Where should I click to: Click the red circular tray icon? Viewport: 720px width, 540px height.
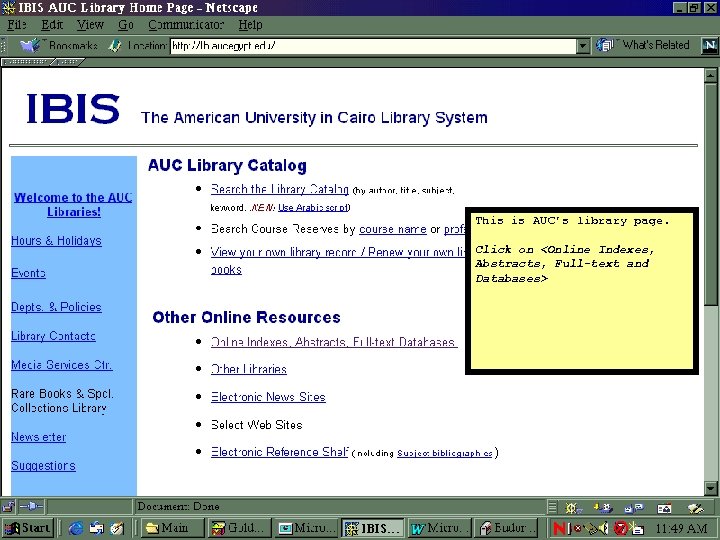[621, 528]
